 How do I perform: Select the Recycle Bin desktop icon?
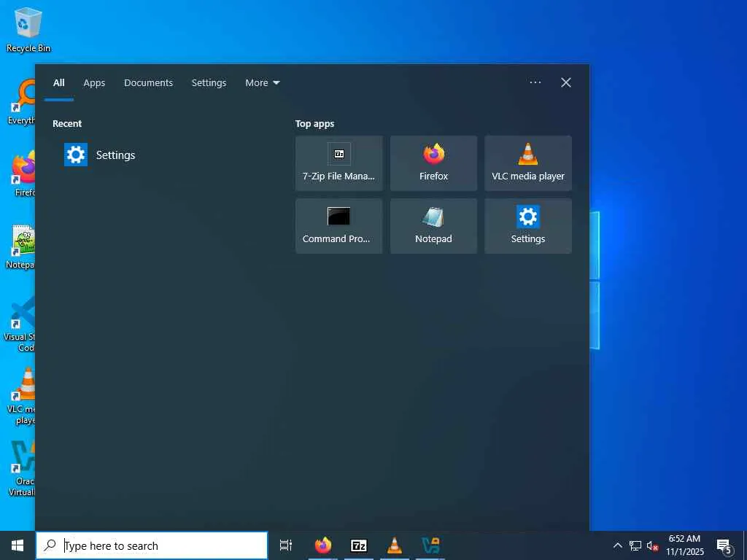pos(28,29)
